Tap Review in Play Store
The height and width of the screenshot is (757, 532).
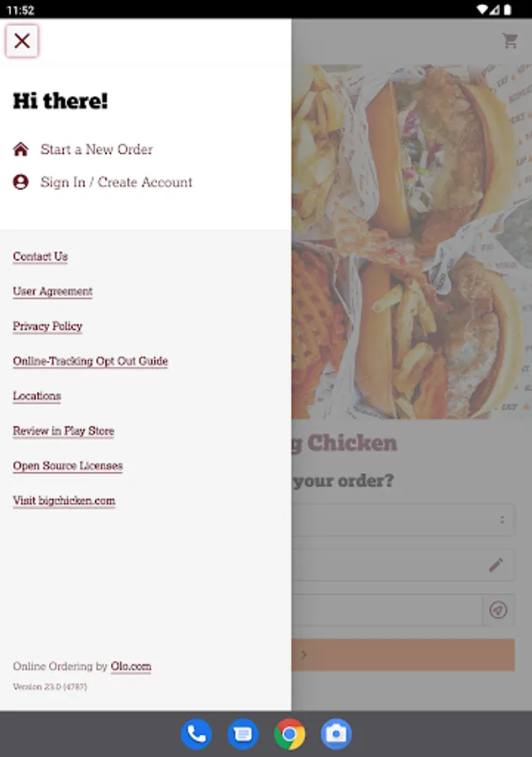tap(64, 431)
